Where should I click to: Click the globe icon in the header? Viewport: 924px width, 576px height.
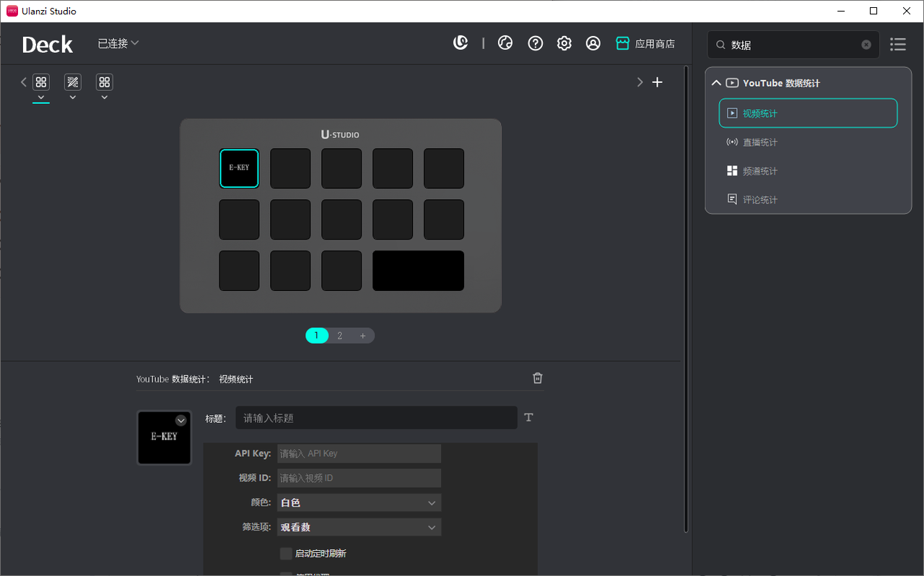tap(505, 43)
